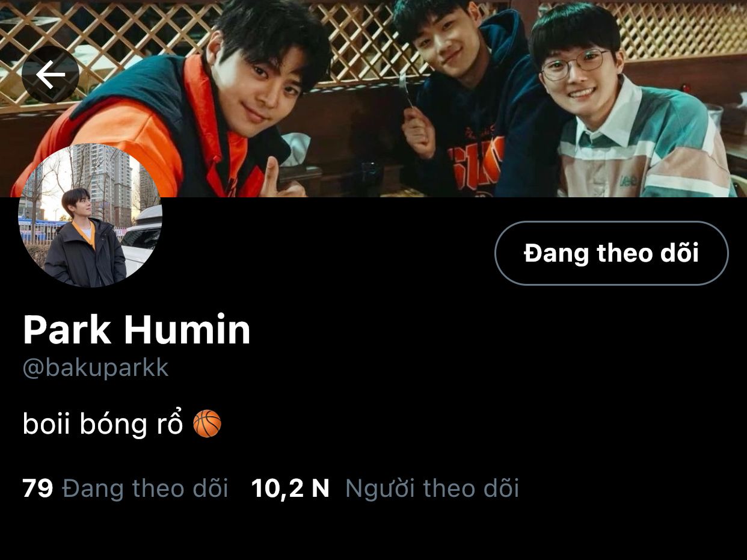The width and height of the screenshot is (747, 560).
Task: Open the 79 following count
Action: pos(38,488)
